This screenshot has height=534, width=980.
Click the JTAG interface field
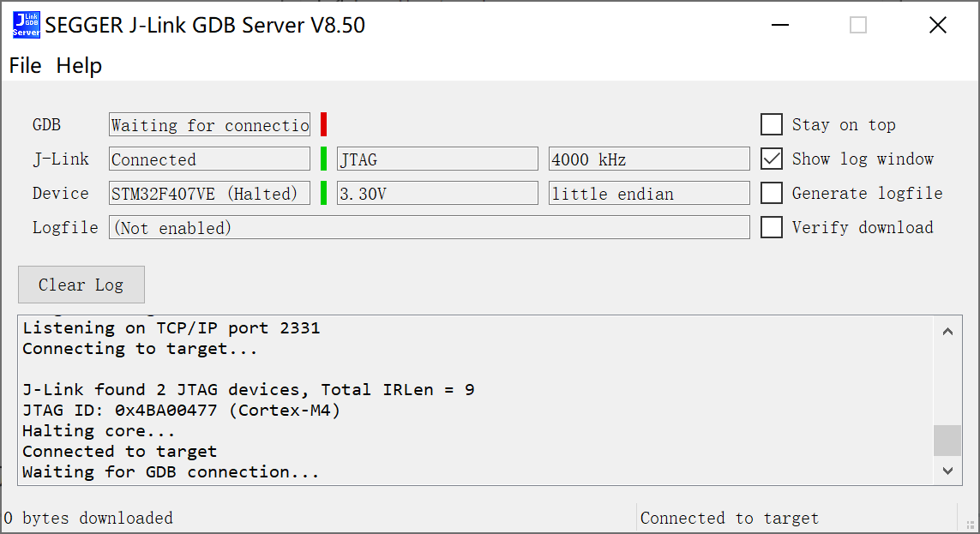coord(437,159)
